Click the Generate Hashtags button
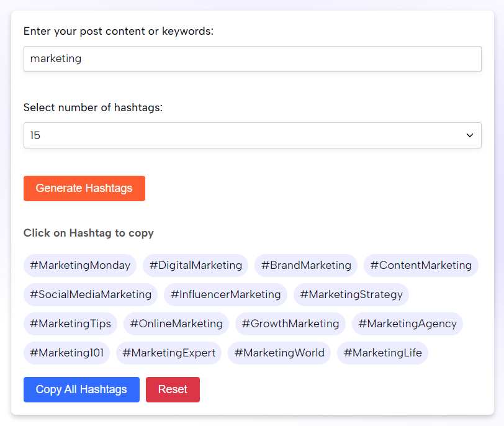The width and height of the screenshot is (504, 426). click(84, 188)
